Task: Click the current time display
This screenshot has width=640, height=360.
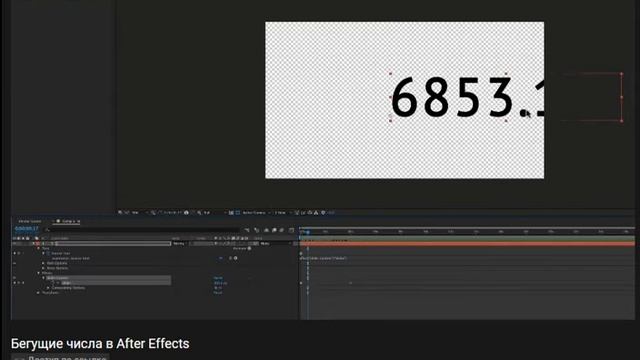Action: pyautogui.click(x=27, y=229)
